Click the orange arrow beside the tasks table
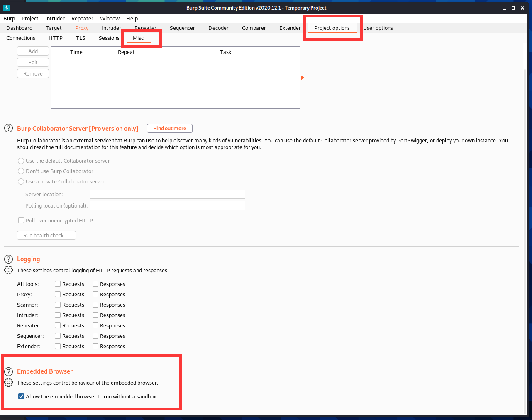The height and width of the screenshot is (420, 532). point(303,78)
